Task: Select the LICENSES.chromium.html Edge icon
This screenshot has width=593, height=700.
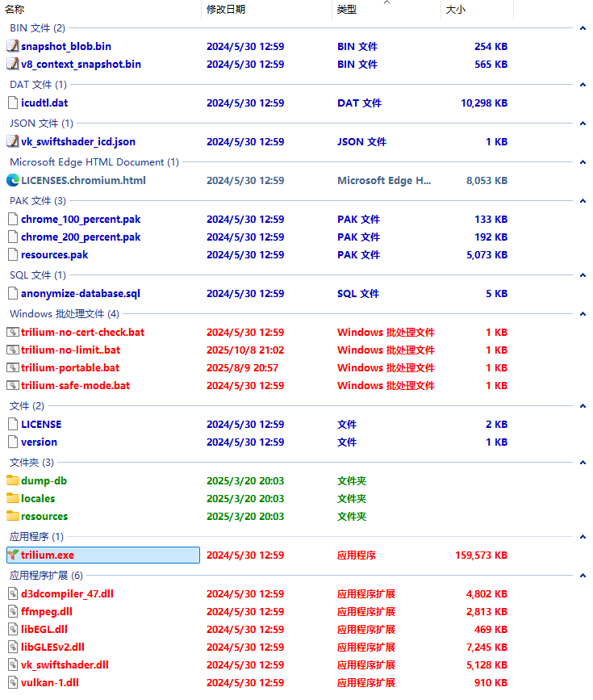Action: pyautogui.click(x=13, y=180)
